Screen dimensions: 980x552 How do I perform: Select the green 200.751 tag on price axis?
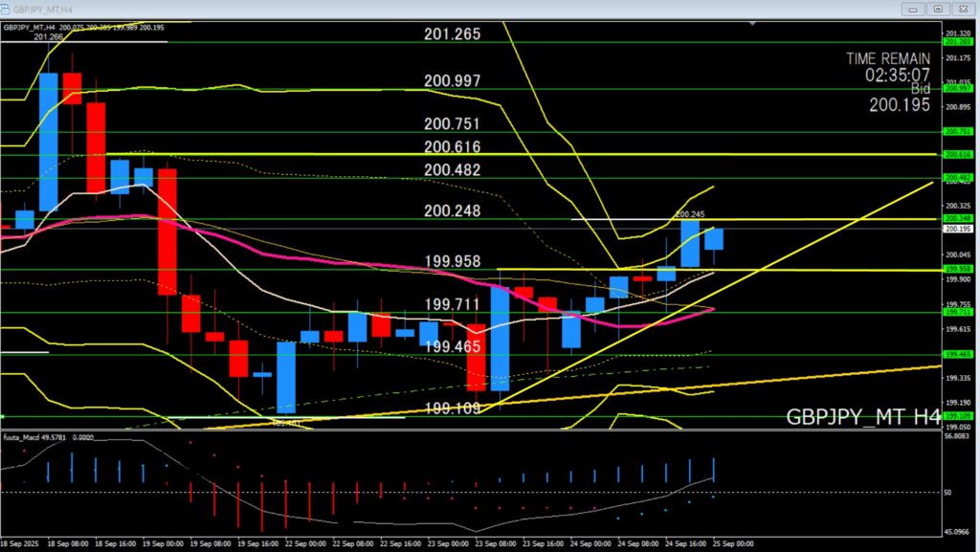tap(958, 131)
